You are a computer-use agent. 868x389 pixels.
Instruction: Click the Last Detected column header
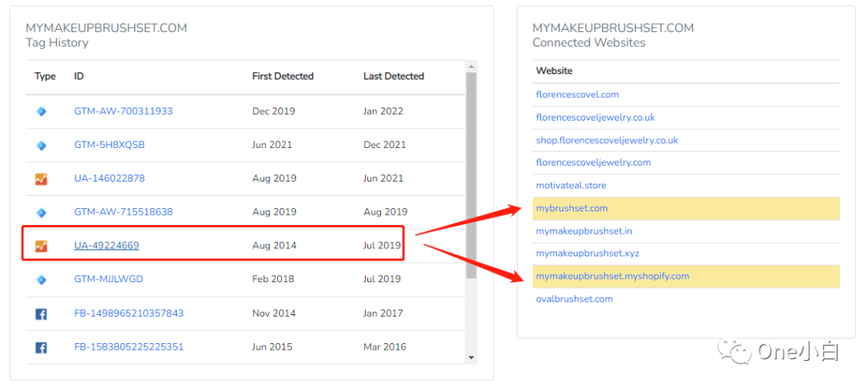[394, 76]
